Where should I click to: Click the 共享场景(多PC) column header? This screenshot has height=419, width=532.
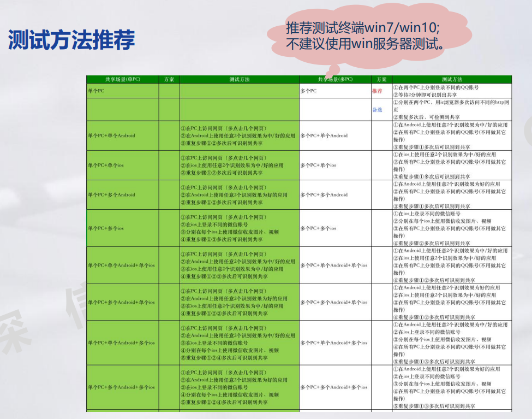(x=335, y=79)
